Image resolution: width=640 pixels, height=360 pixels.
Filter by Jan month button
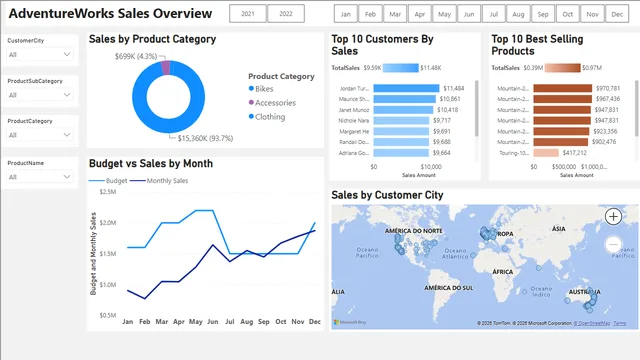click(346, 14)
